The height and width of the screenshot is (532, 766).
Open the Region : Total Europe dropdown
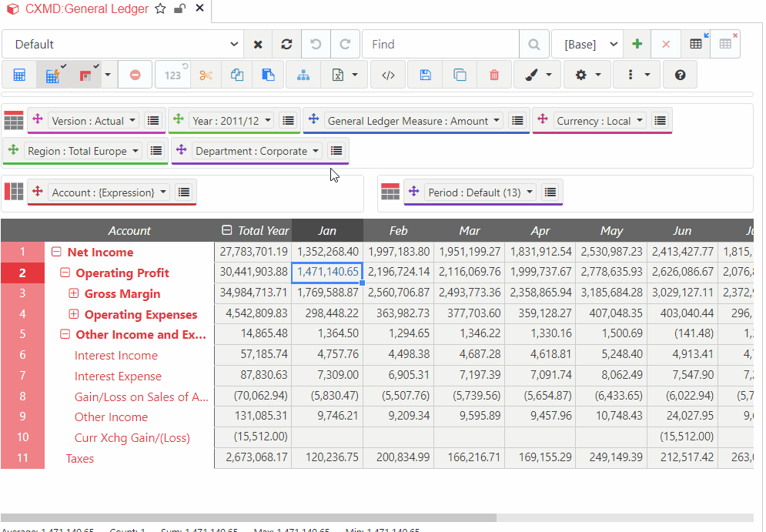84,151
